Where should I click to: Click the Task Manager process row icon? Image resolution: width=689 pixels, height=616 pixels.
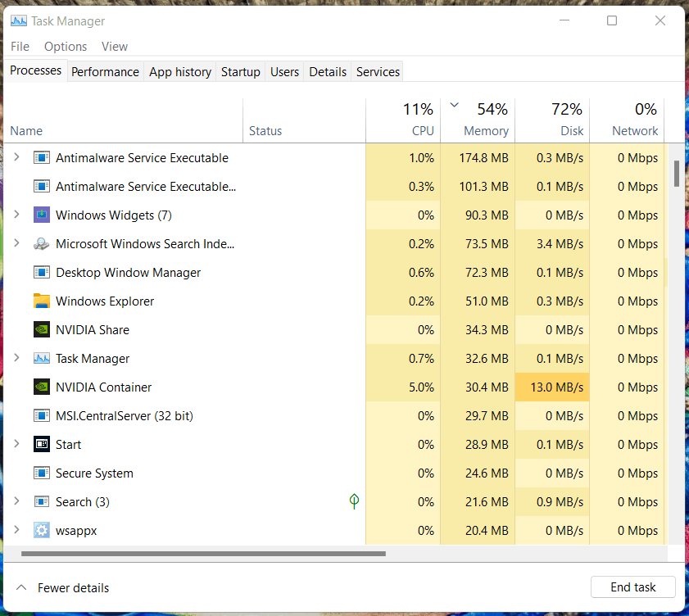point(42,358)
